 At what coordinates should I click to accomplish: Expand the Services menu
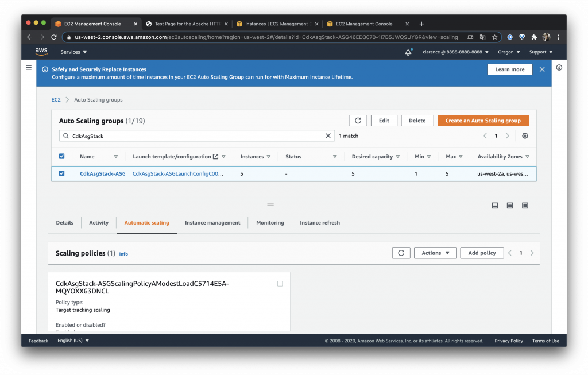coord(73,52)
